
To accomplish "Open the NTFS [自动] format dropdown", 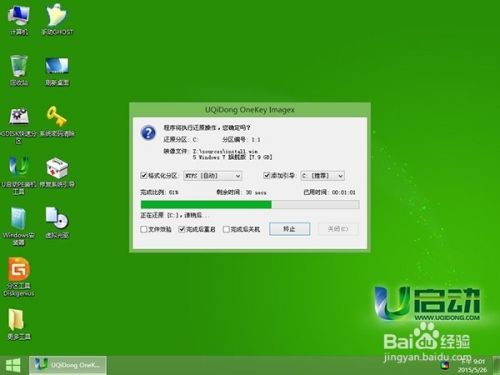I will pos(213,176).
